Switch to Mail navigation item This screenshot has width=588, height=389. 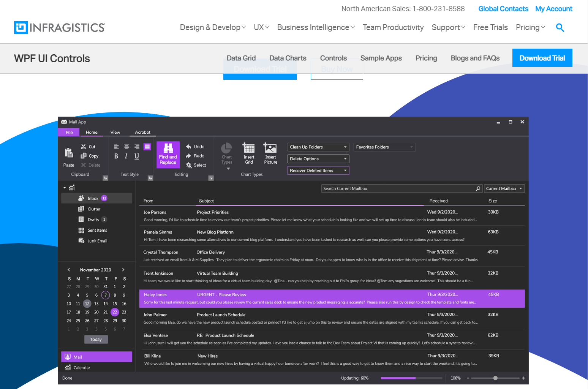(x=97, y=357)
